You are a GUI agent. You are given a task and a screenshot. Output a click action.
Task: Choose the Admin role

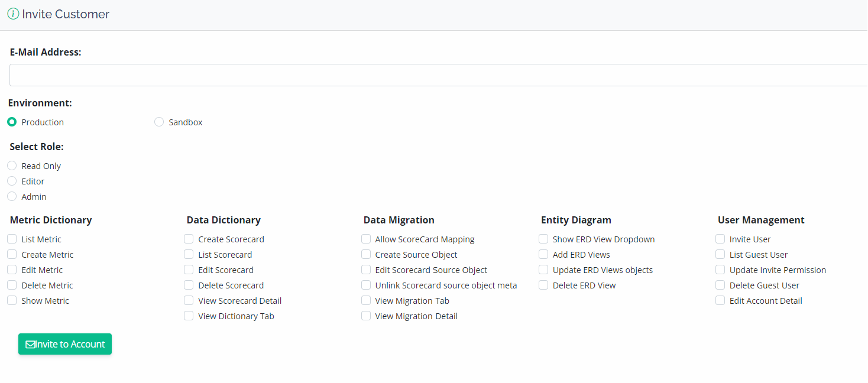(12, 196)
